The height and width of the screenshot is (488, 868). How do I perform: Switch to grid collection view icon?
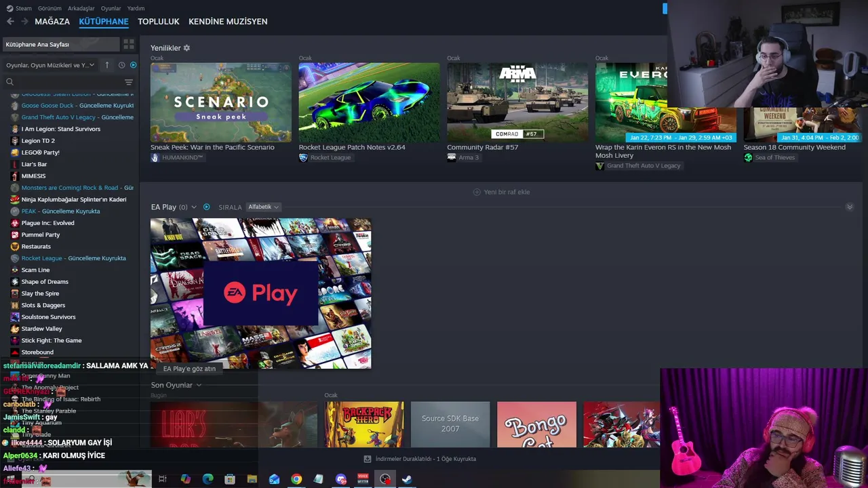point(128,44)
